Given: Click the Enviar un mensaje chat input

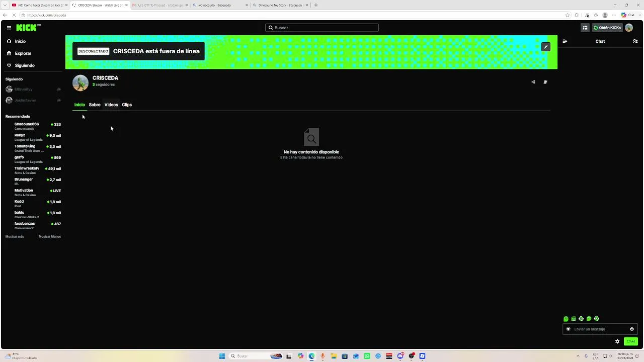Looking at the screenshot, I should (600, 329).
